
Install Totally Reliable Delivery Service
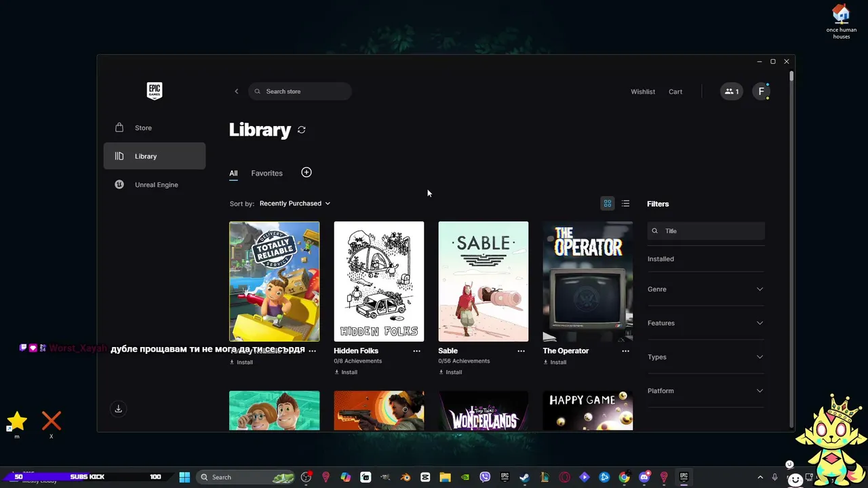(241, 362)
